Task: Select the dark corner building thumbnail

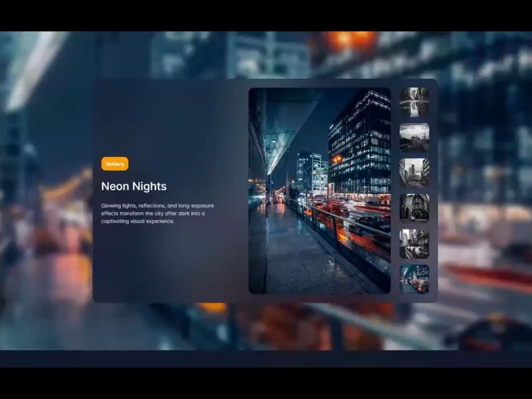Action: 414,208
